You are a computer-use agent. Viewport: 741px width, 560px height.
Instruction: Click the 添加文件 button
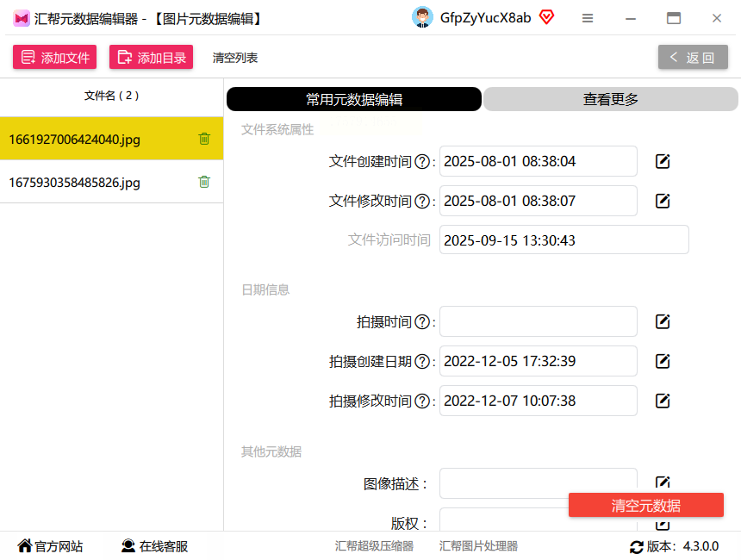point(55,57)
